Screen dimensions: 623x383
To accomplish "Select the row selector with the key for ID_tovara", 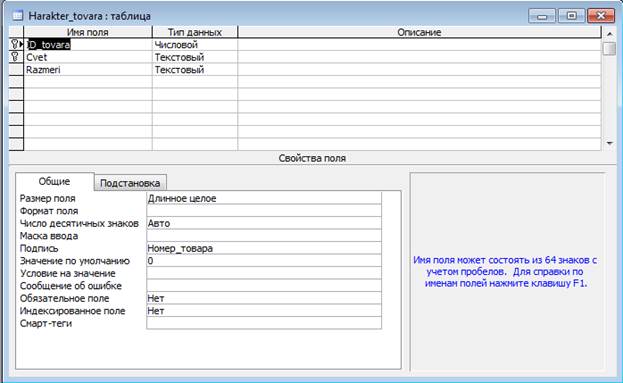I will (16, 44).
